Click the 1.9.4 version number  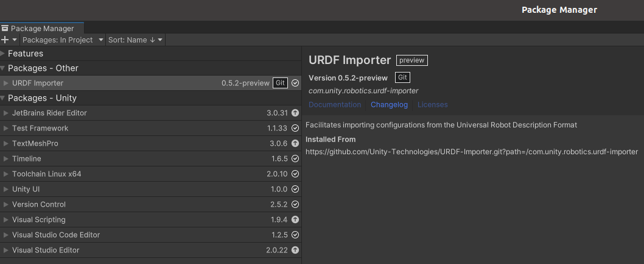coord(279,219)
